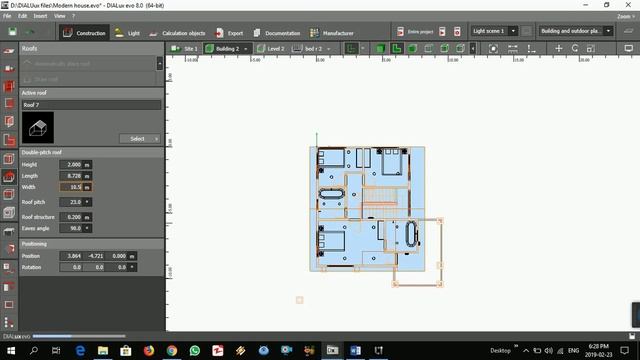Open the Documentation tab
640x360 pixels.
pos(276,33)
